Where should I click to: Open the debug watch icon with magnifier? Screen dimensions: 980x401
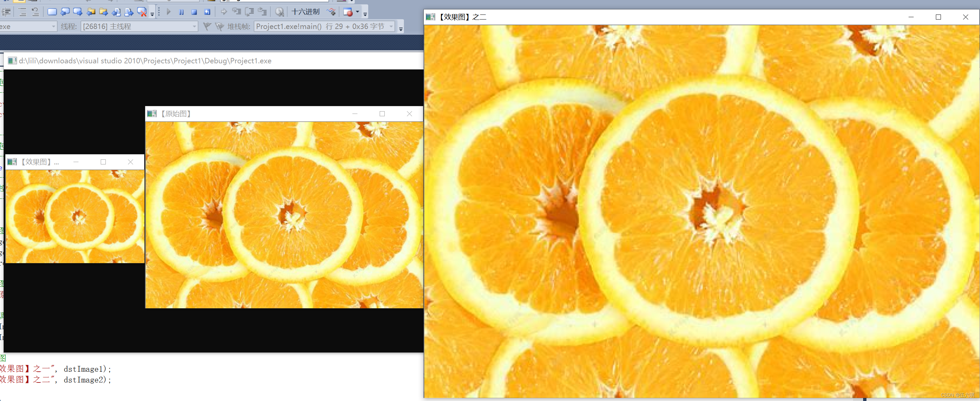pyautogui.click(x=279, y=12)
